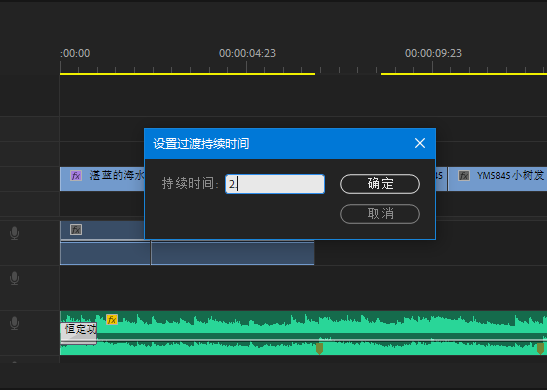Click the 取消 button in the dialog
547x390 pixels.
click(x=380, y=214)
